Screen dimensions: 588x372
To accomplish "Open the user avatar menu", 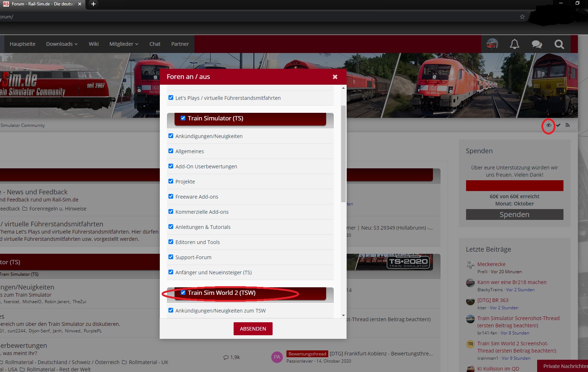I will [x=492, y=44].
